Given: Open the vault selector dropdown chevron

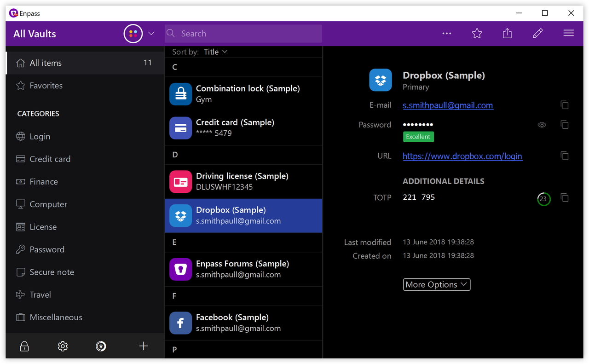Looking at the screenshot, I should coord(151,33).
